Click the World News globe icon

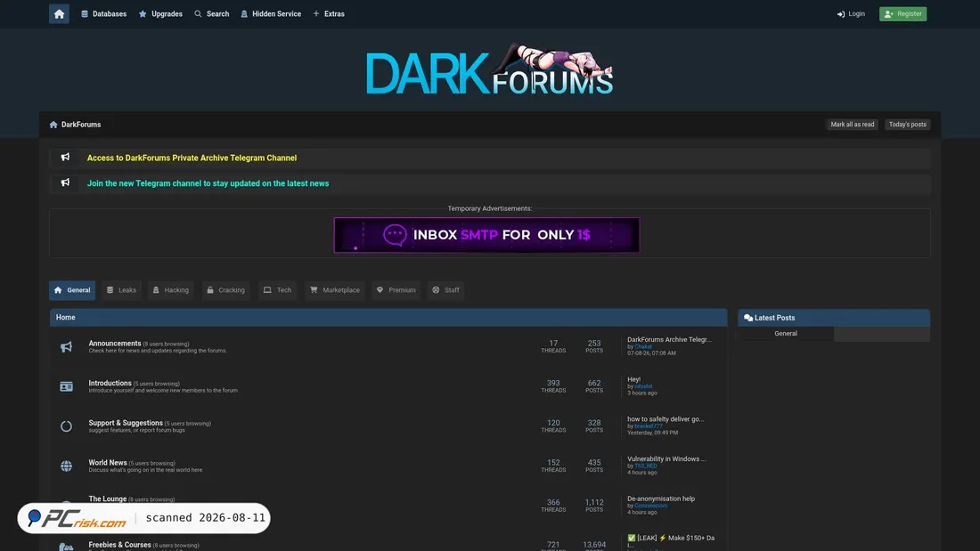(66, 466)
